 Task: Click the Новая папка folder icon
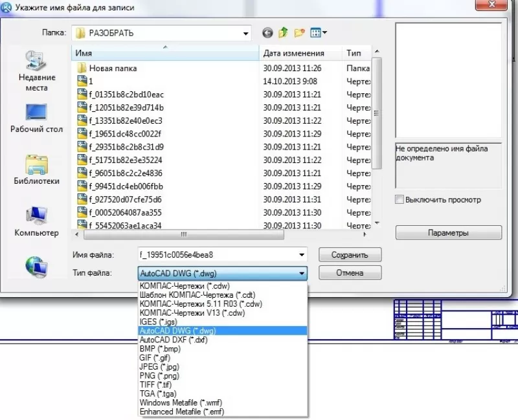82,69
